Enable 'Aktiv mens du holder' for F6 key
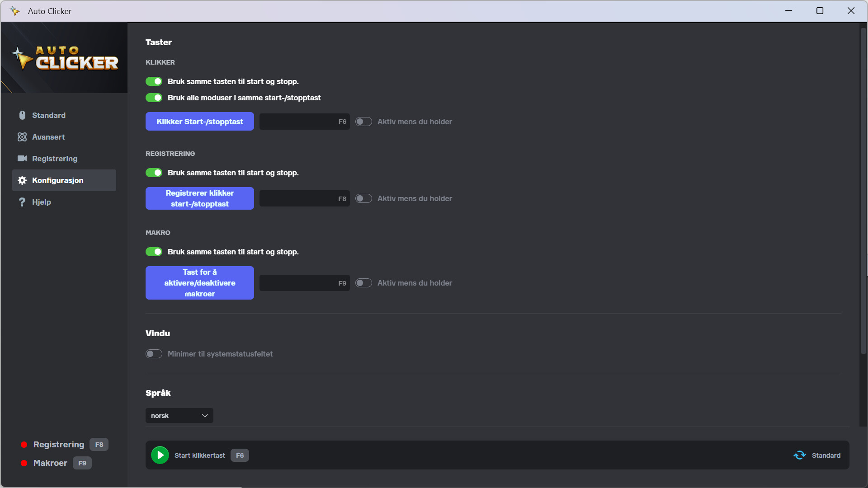This screenshot has width=868, height=488. 363,122
